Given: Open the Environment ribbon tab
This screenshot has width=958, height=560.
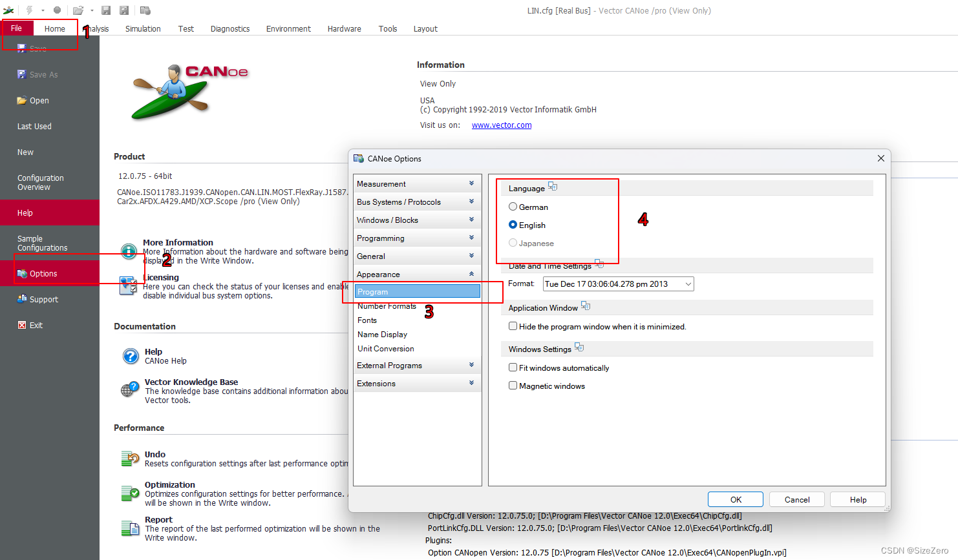Looking at the screenshot, I should 288,29.
